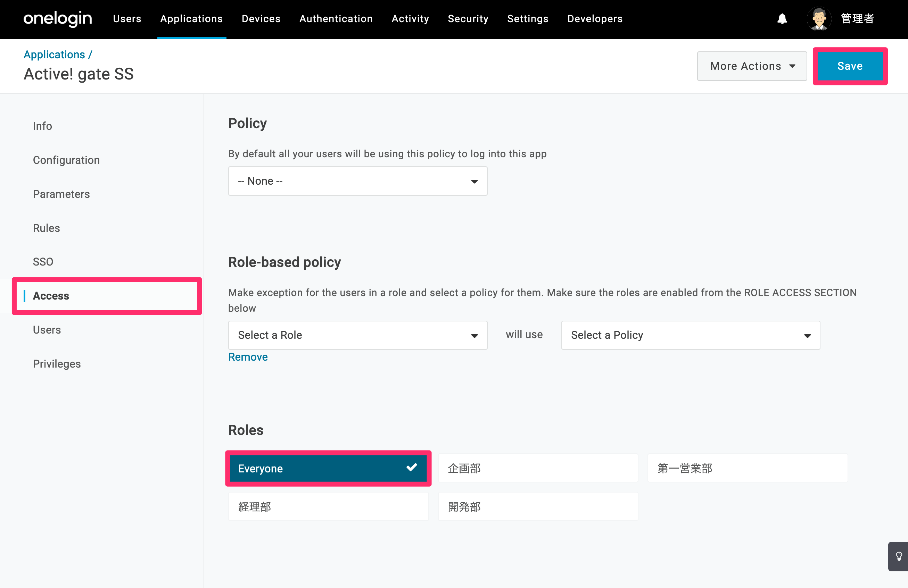This screenshot has width=908, height=588.
Task: Open the Authentication menu
Action: [336, 19]
